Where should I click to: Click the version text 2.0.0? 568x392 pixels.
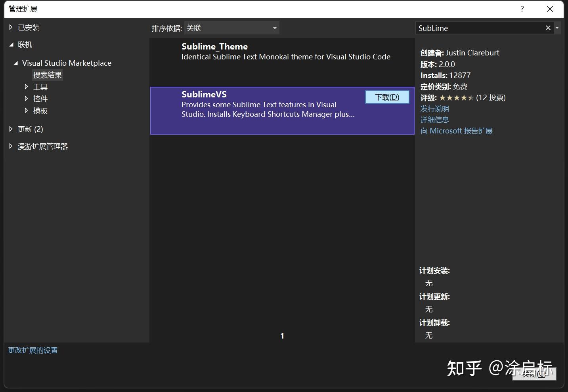point(447,64)
